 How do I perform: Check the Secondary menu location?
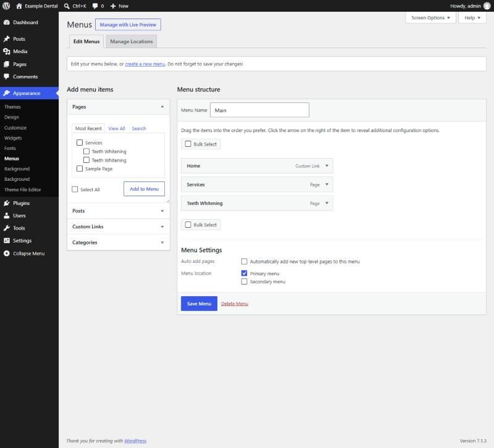point(244,281)
